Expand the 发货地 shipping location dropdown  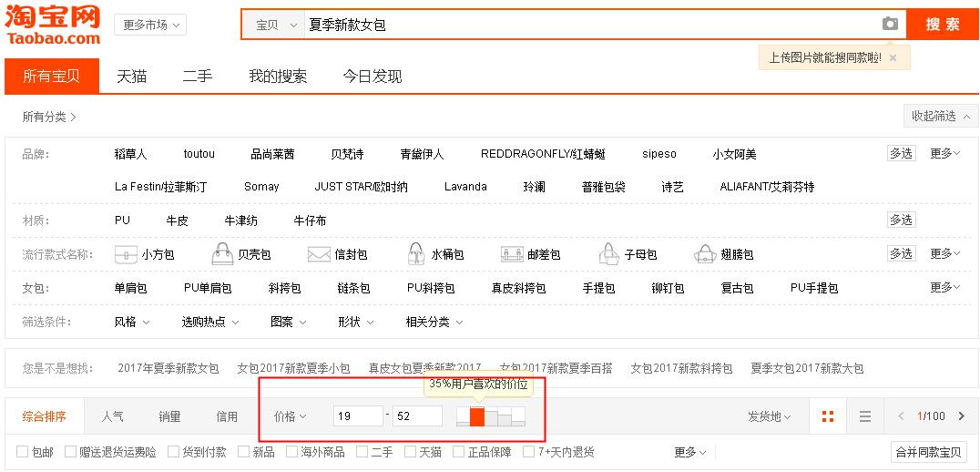tap(769, 416)
